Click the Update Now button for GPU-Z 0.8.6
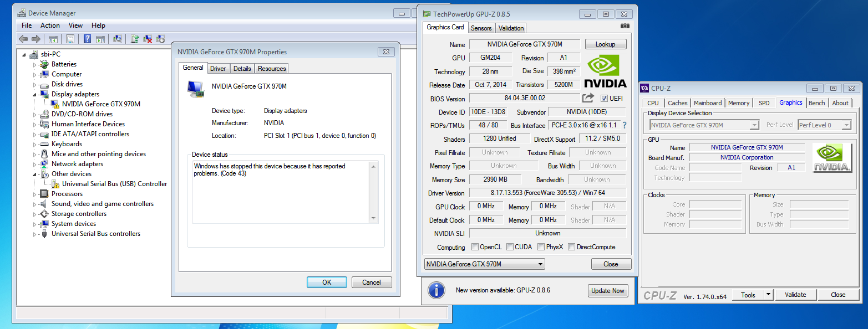 (x=607, y=291)
